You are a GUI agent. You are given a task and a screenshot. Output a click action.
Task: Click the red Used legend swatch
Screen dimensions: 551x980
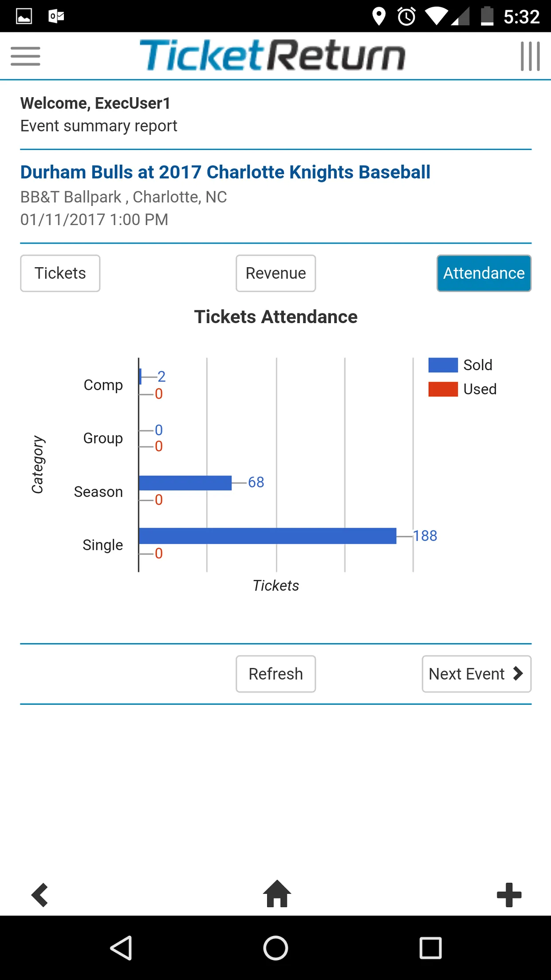click(443, 389)
